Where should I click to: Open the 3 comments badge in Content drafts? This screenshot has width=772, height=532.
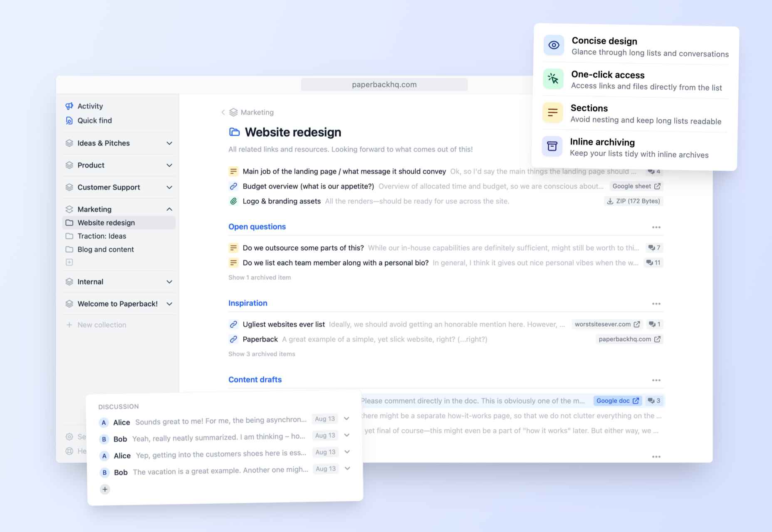click(x=654, y=401)
